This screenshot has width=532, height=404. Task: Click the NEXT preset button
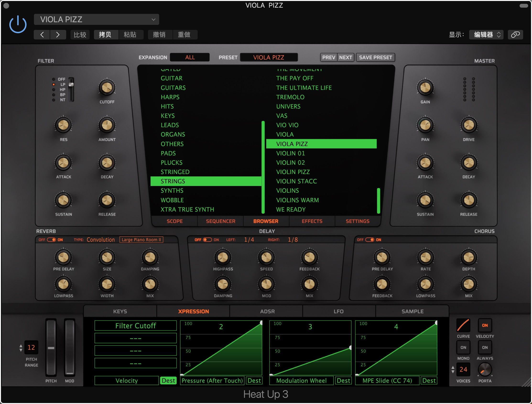coord(345,58)
